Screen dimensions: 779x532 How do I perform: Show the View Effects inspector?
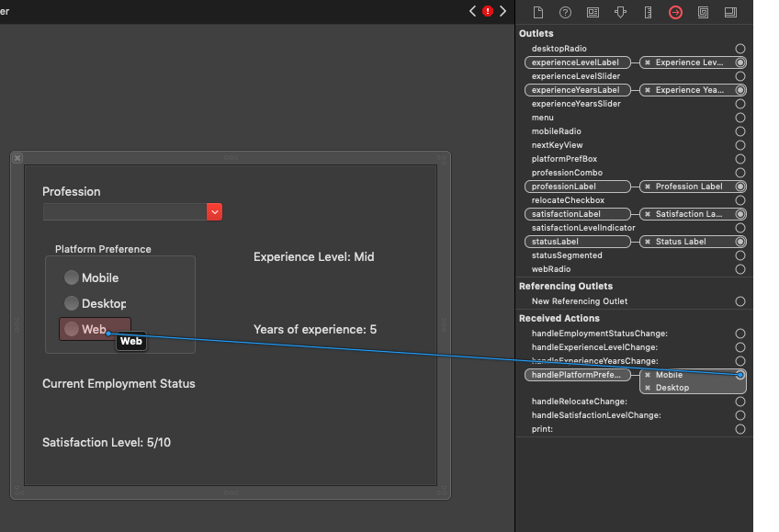(x=730, y=12)
